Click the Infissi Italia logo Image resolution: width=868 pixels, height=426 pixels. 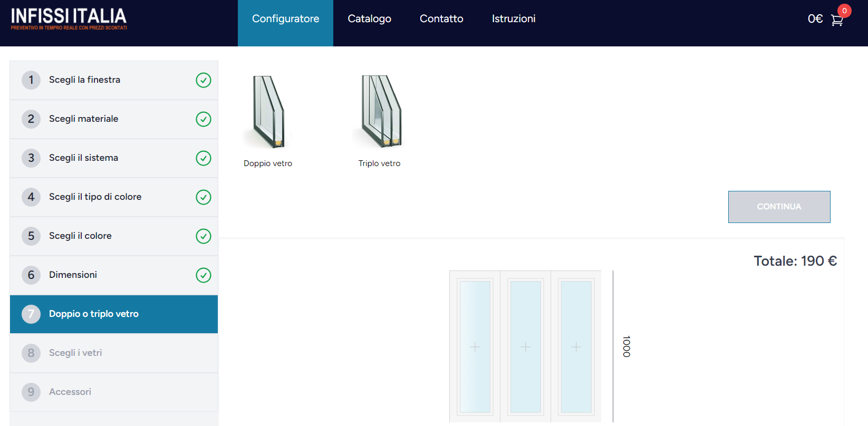(x=69, y=19)
